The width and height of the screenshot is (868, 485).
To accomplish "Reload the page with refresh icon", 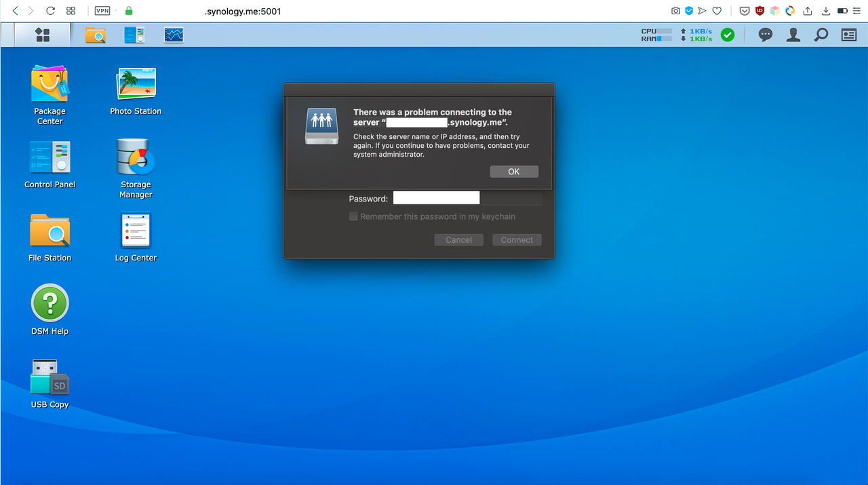I will tap(50, 11).
